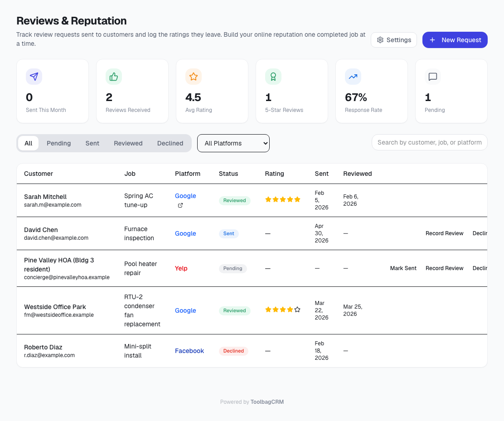Click the 67% Response Rate value
This screenshot has width=504, height=421.
356,97
